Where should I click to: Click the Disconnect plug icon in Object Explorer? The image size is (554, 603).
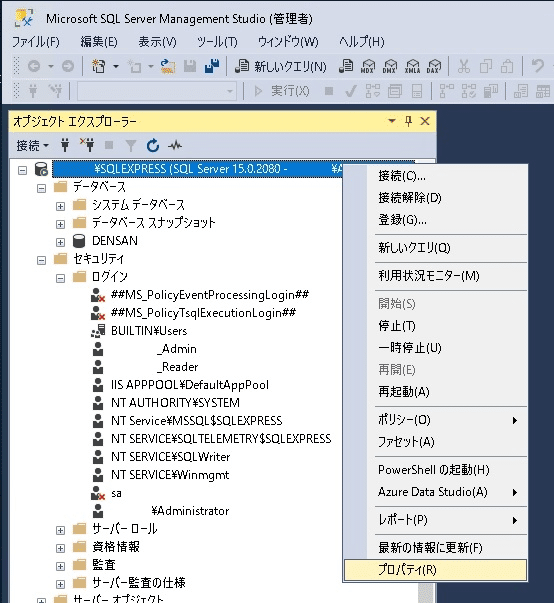[87, 145]
